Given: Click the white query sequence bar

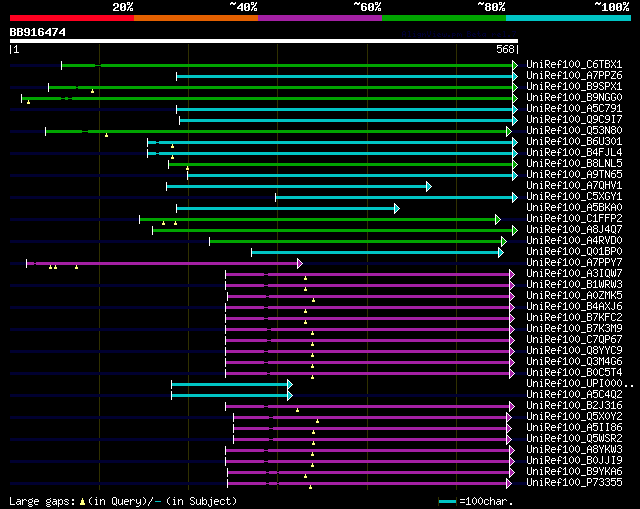Looking at the screenshot, I should click(x=264, y=41).
